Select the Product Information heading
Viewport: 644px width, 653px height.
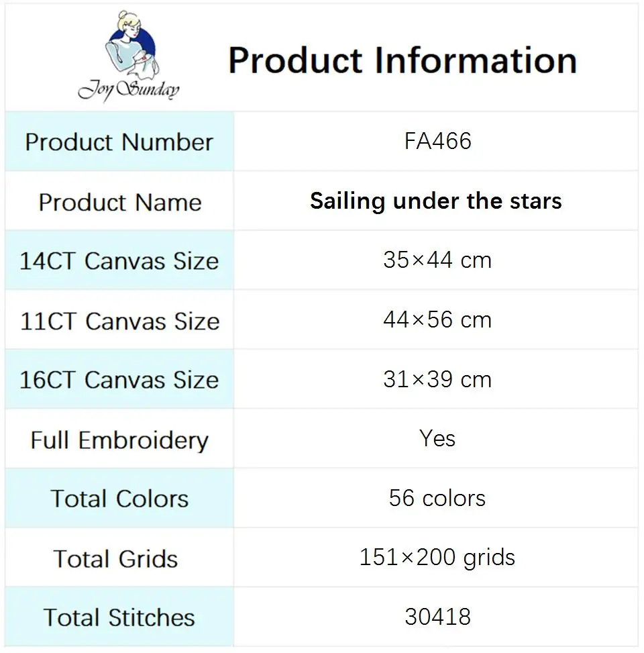402,60
